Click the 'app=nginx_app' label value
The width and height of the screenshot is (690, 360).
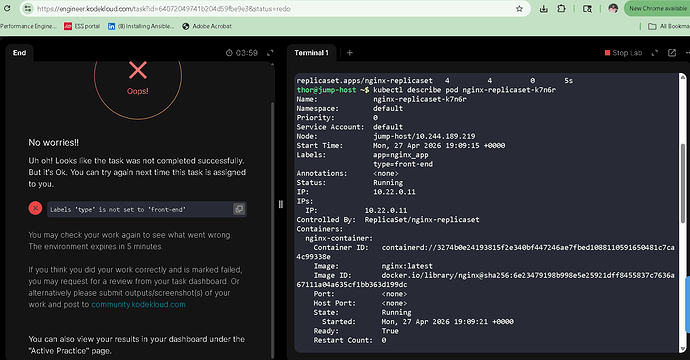pyautogui.click(x=400, y=155)
